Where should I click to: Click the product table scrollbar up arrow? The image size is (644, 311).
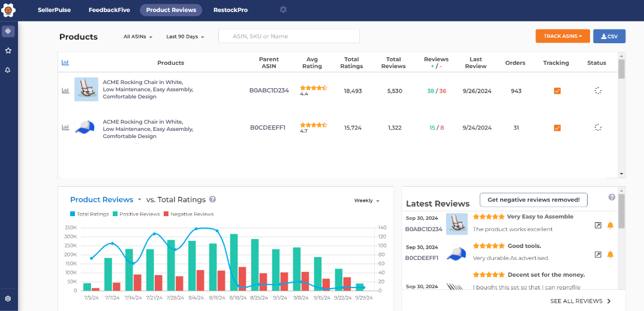[621, 56]
